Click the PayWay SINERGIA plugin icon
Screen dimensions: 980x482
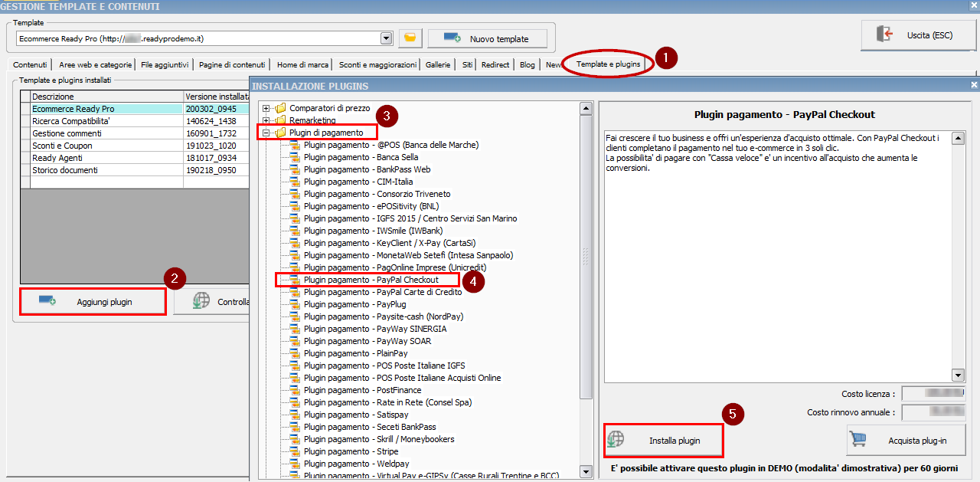click(295, 329)
